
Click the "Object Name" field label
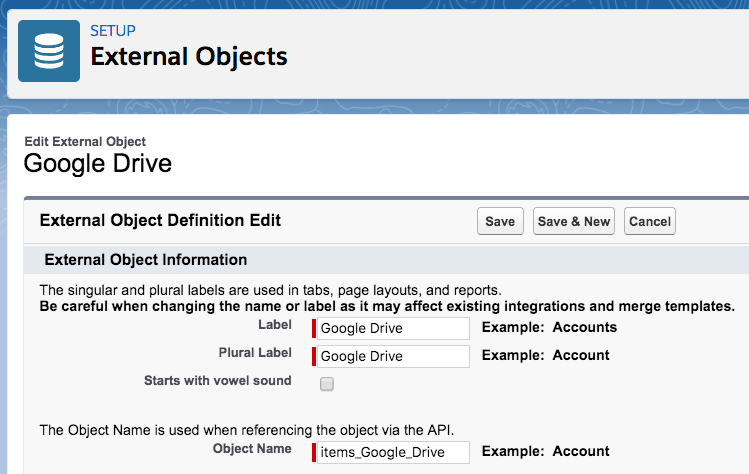coord(252,449)
